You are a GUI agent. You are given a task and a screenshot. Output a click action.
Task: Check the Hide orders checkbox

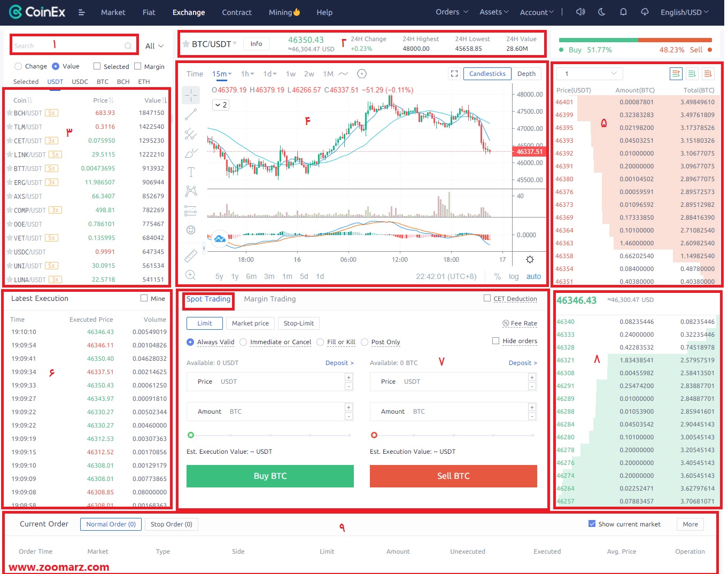(496, 340)
